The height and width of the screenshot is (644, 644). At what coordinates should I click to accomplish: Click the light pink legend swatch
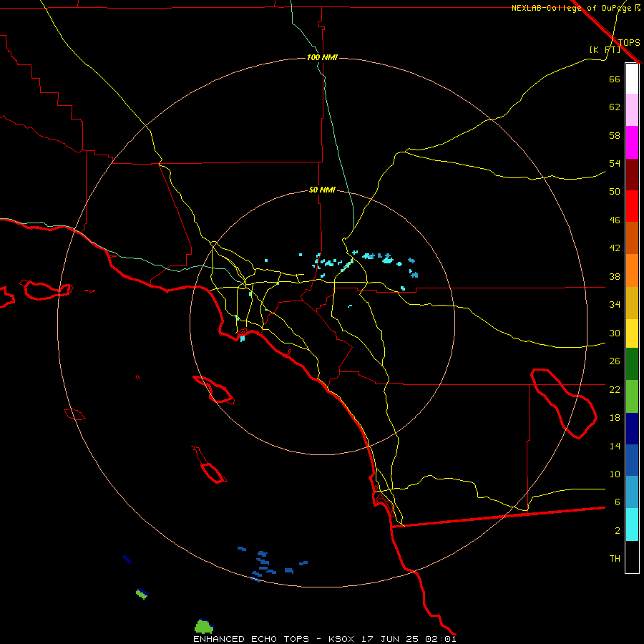coord(632,110)
